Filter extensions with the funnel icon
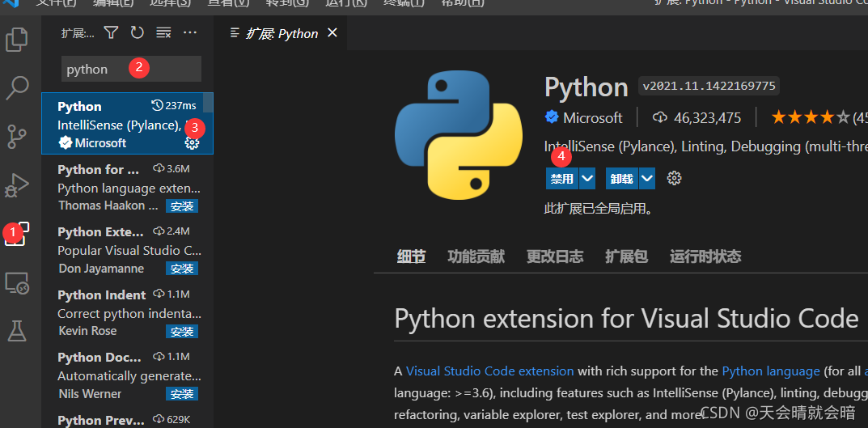The image size is (868, 428). click(112, 32)
